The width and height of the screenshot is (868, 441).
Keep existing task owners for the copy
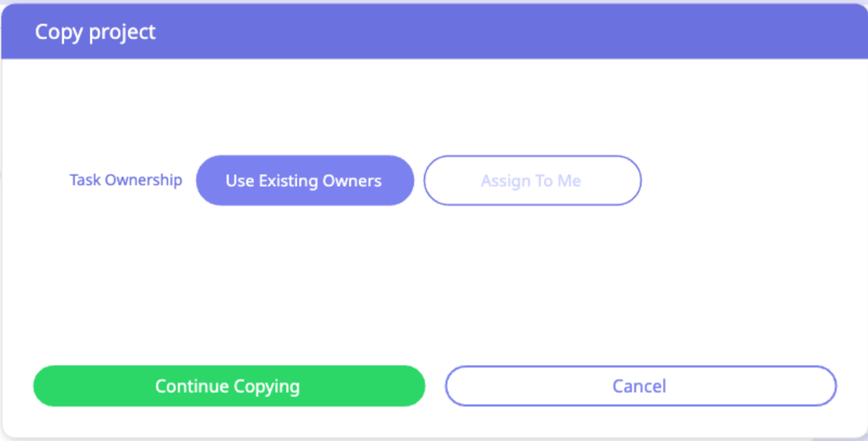[x=305, y=181]
